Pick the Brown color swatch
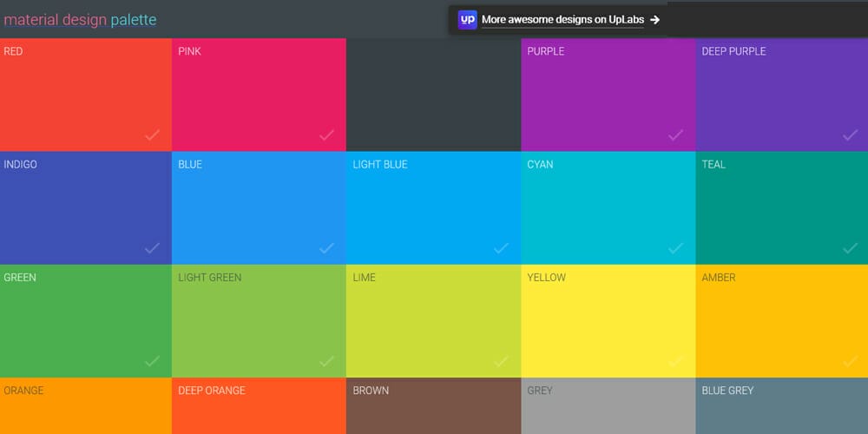Image resolution: width=868 pixels, height=434 pixels. click(x=433, y=405)
